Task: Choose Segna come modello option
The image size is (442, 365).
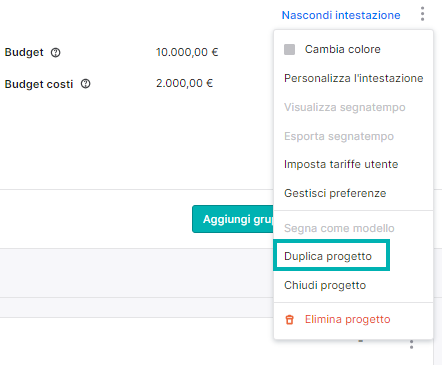Action: (x=339, y=228)
